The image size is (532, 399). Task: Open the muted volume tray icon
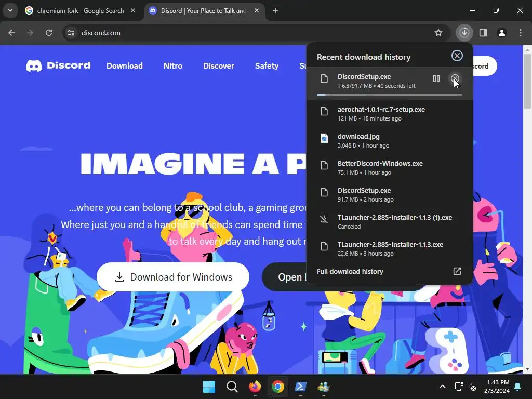point(472,387)
